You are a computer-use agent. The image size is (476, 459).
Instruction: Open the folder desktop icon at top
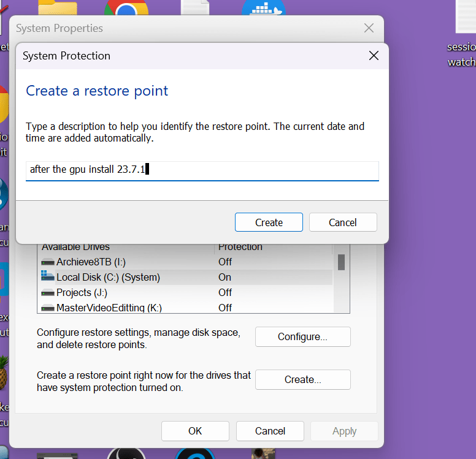tap(58, 7)
